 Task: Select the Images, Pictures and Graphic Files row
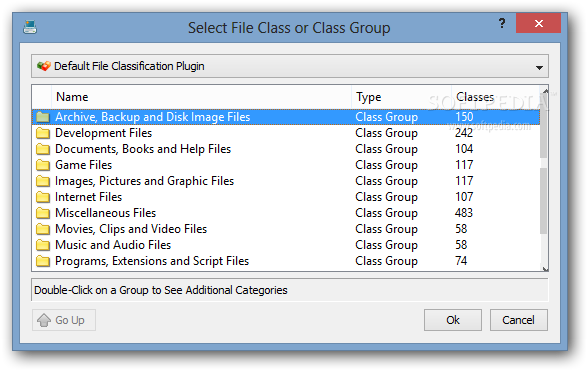tap(286, 181)
